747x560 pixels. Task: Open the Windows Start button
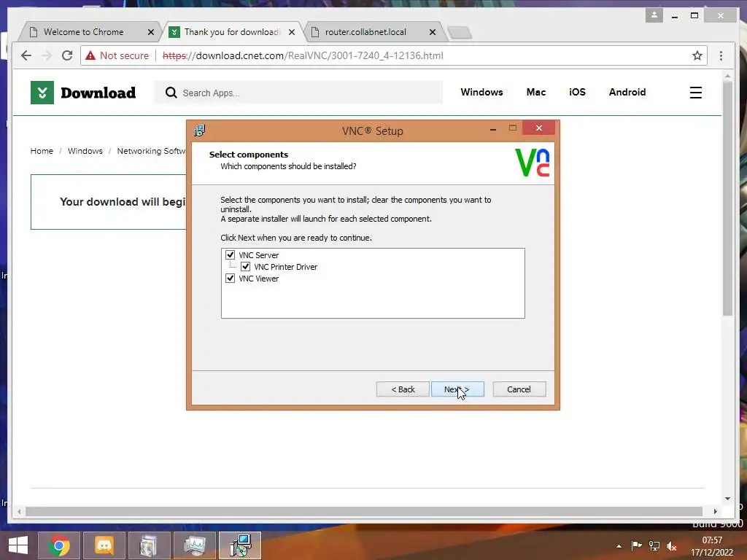pyautogui.click(x=18, y=545)
